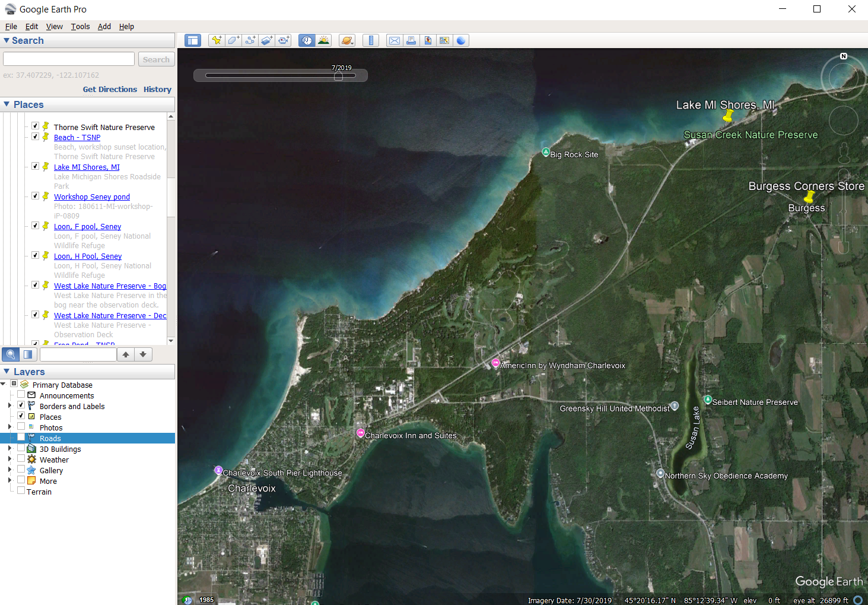The image size is (868, 605).
Task: Open the Add menu
Action: point(104,27)
